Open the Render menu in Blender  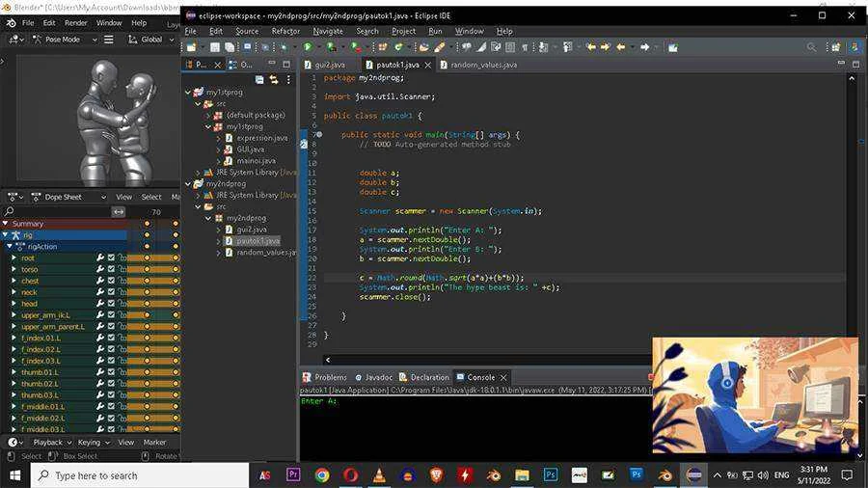pyautogui.click(x=76, y=23)
